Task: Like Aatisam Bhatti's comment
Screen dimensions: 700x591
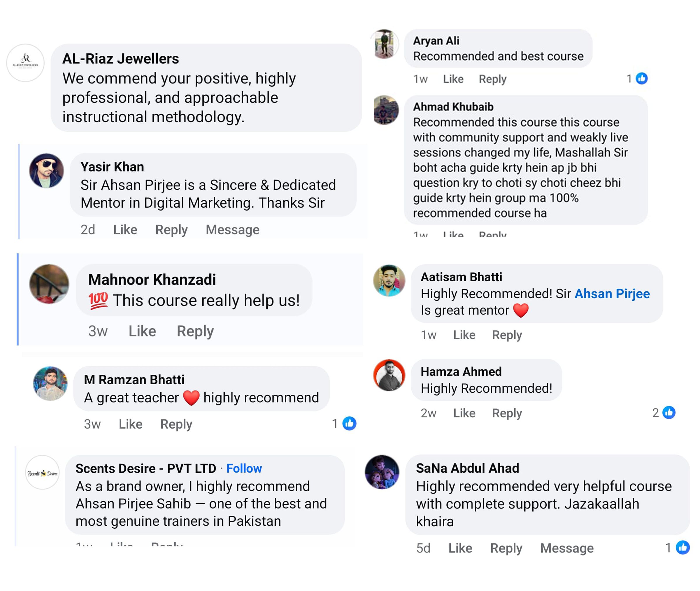Action: [464, 335]
